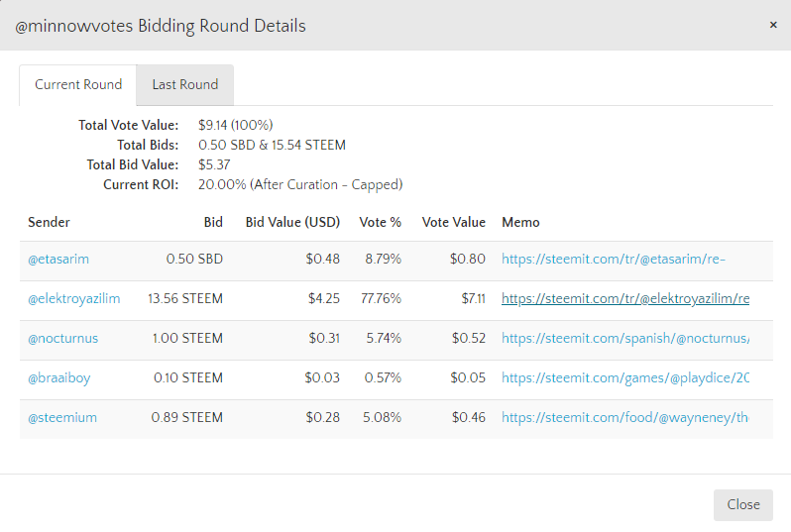
Task: Open the spanish/@nocturnus memo link
Action: point(625,339)
